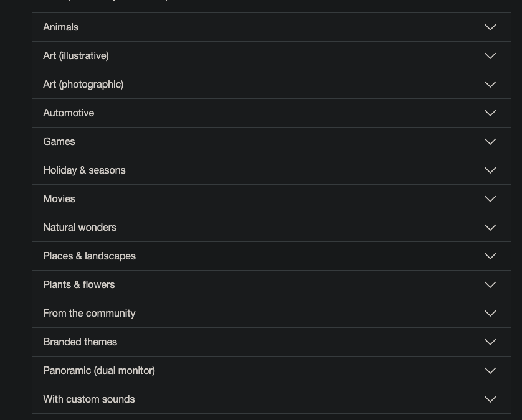
Task: Click the chevron next to Animals
Action: coord(490,27)
